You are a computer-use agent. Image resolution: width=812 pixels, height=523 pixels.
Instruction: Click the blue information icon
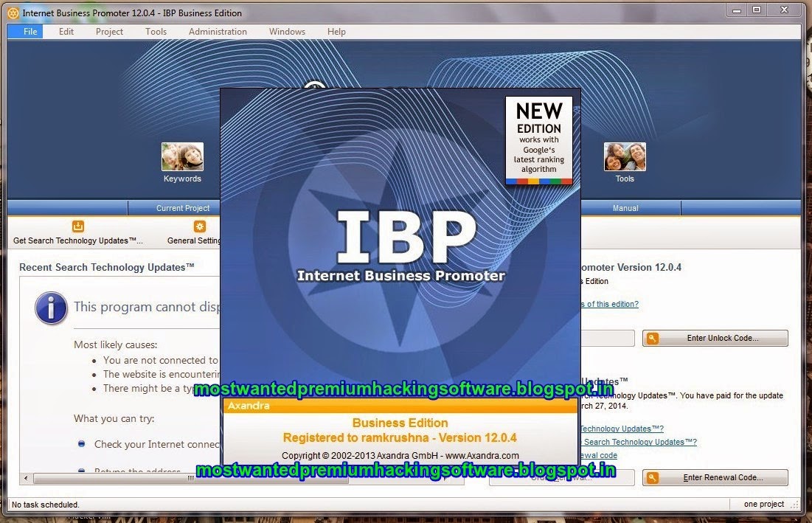51,308
